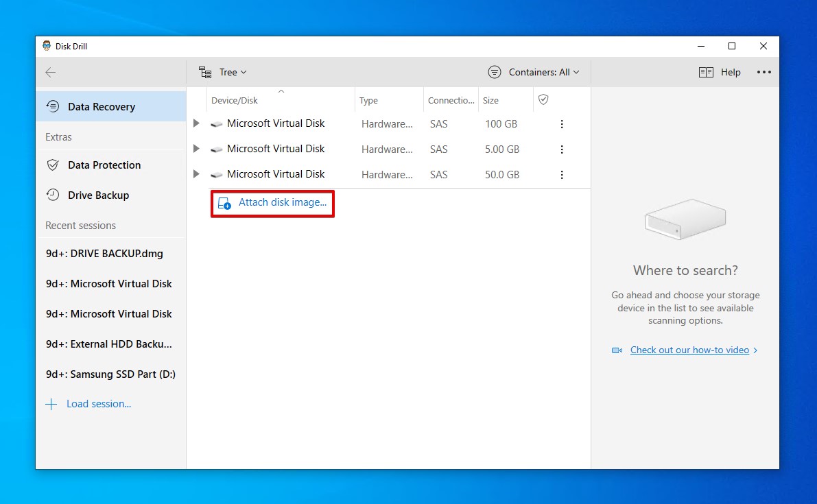817x504 pixels.
Task: Click the 50.0 GB size value
Action: click(502, 175)
